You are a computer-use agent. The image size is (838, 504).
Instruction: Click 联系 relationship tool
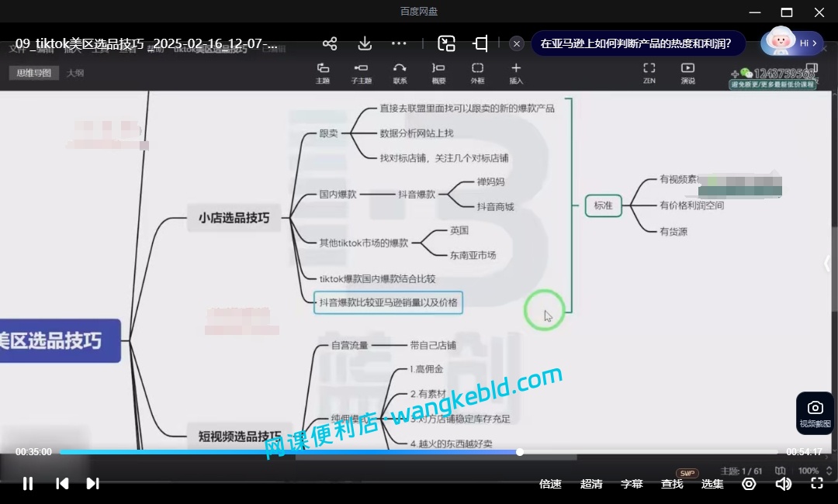click(400, 73)
